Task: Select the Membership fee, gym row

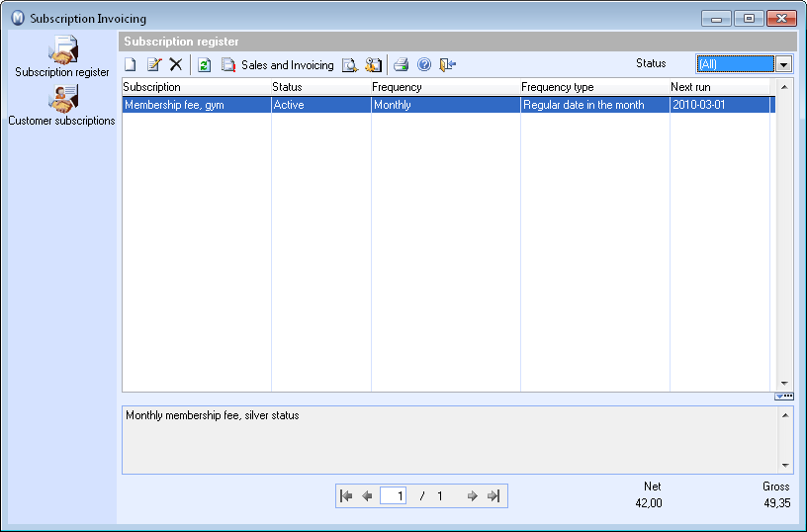Action: pos(196,105)
